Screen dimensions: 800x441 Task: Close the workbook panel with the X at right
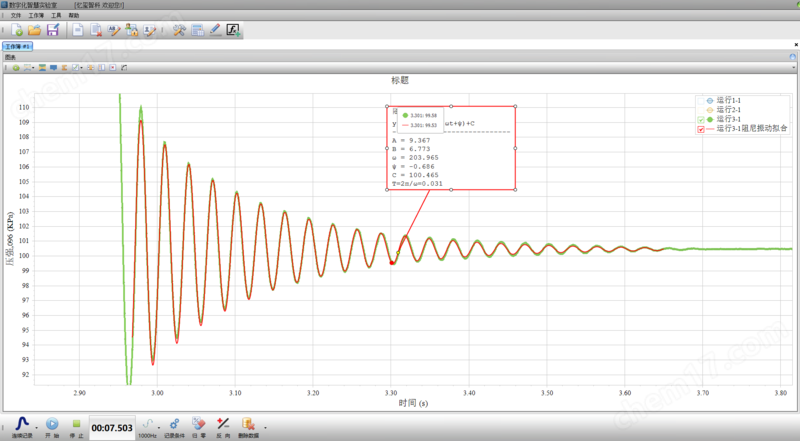[x=796, y=45]
